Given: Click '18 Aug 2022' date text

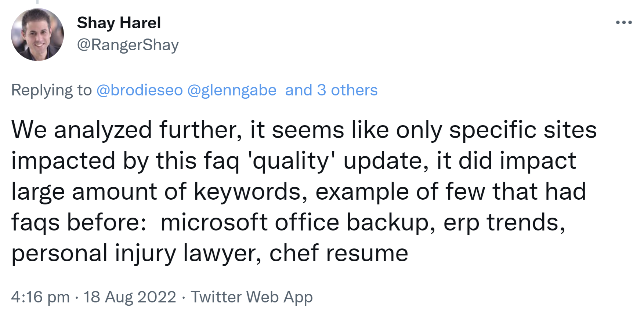Looking at the screenshot, I should coord(130,297).
